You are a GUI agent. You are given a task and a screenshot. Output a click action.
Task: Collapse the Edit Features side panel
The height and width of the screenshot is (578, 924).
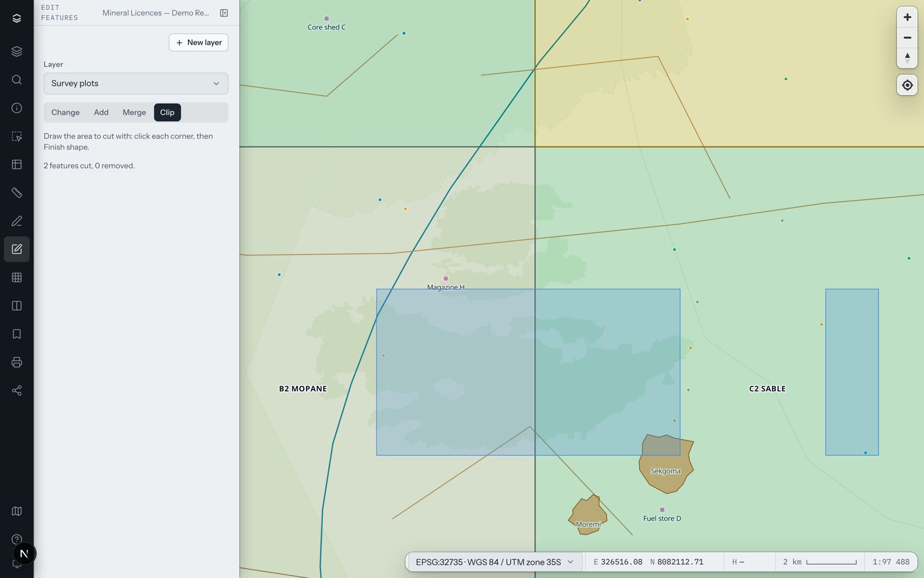224,13
